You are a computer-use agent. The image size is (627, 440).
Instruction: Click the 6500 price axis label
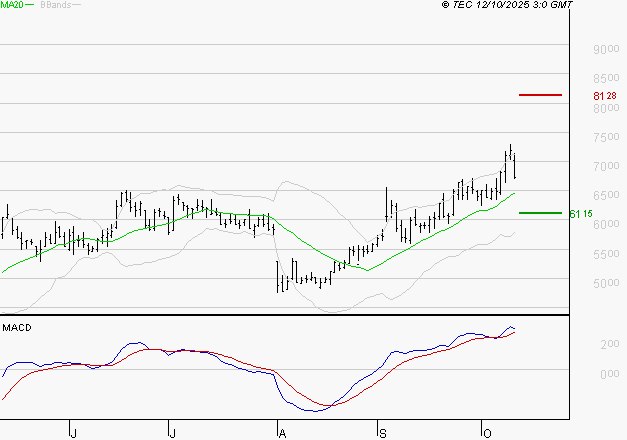(606, 196)
